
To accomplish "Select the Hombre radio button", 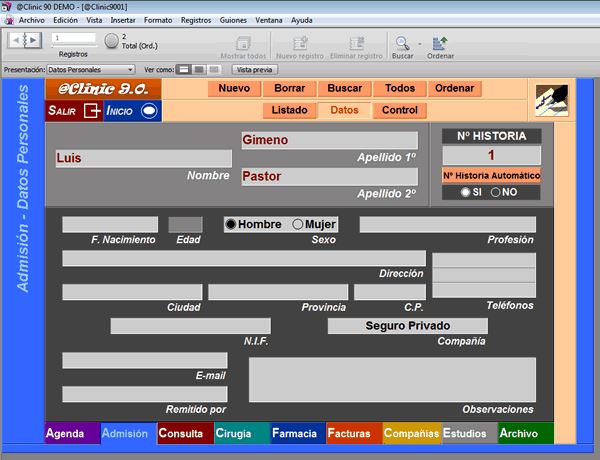I will [x=231, y=224].
